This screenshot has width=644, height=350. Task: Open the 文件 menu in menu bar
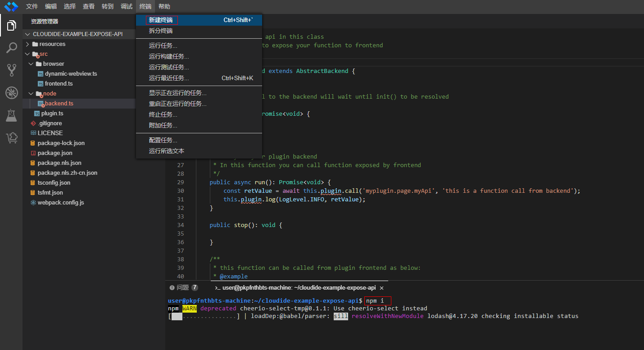tap(32, 6)
